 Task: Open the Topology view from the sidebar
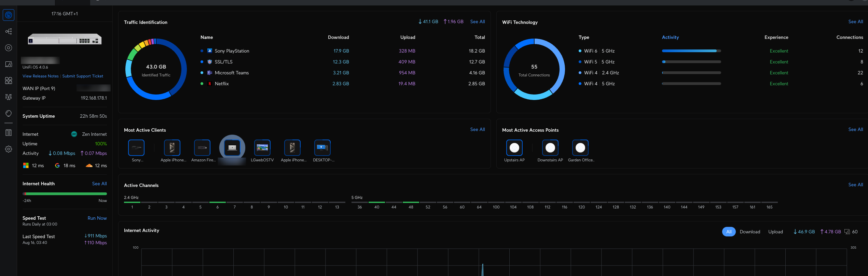pos(9,31)
